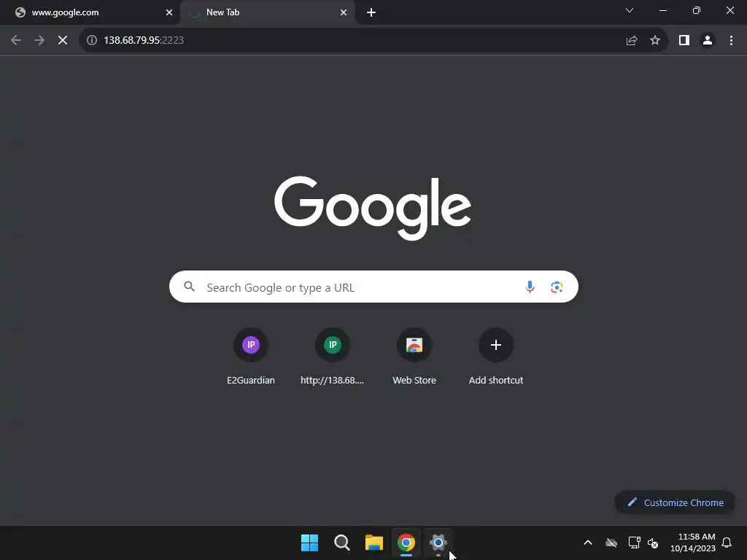Go forward with the arrow button

click(x=39, y=41)
